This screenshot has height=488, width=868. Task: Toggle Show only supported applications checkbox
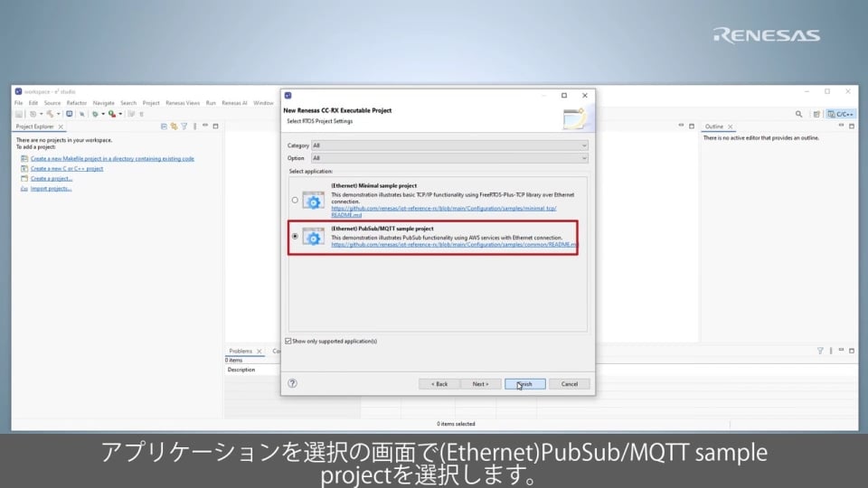click(288, 341)
